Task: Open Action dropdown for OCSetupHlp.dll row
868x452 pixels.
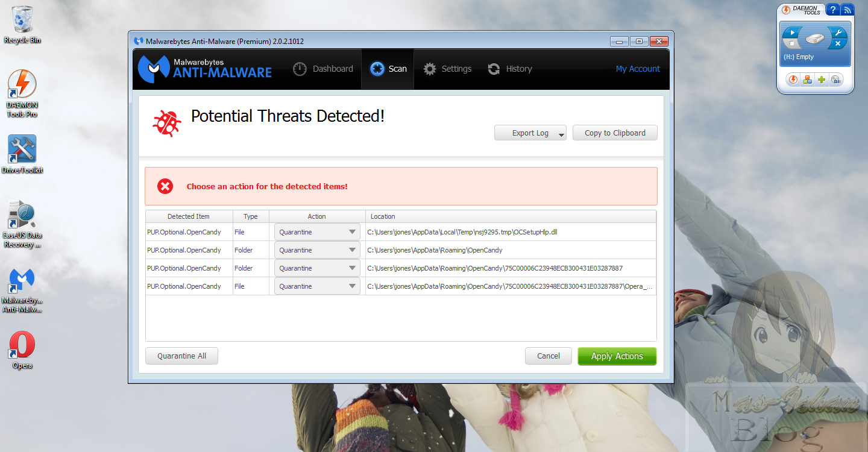Action: point(317,232)
